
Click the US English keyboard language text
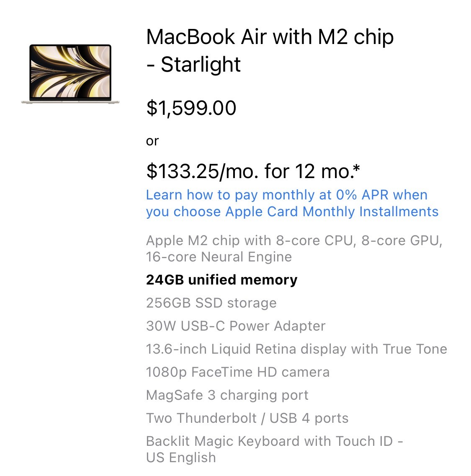(x=181, y=458)
